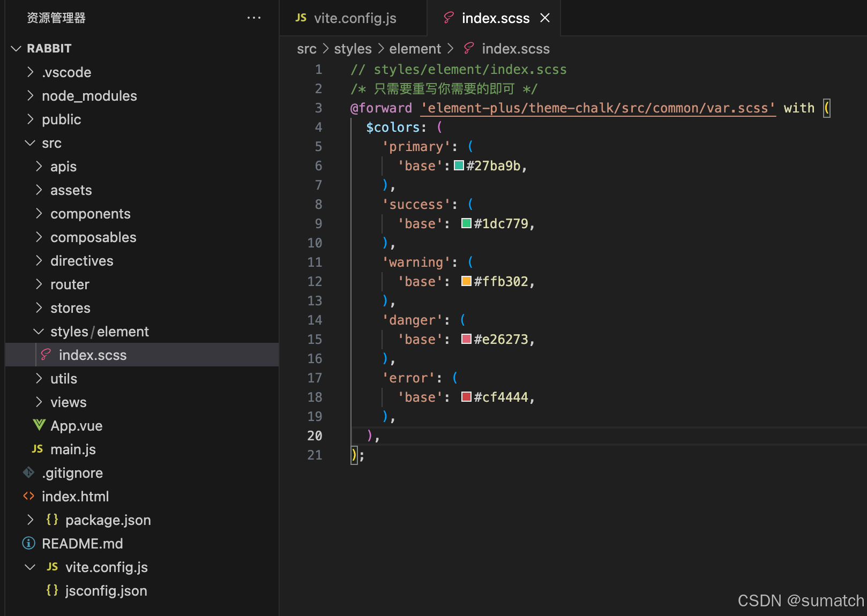Click the braces icon beside package.json
Viewport: 867px width, 616px height.
click(x=52, y=519)
